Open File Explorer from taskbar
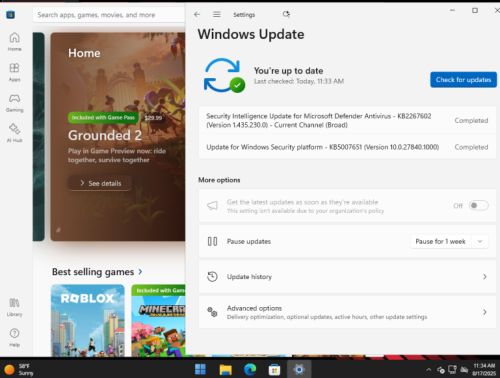The height and width of the screenshot is (378, 500). pos(225,369)
